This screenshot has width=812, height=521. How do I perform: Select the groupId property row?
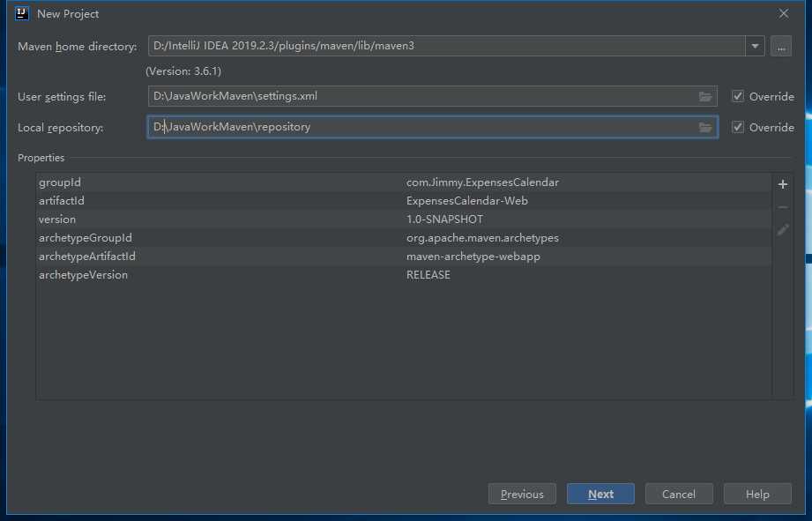click(404, 182)
